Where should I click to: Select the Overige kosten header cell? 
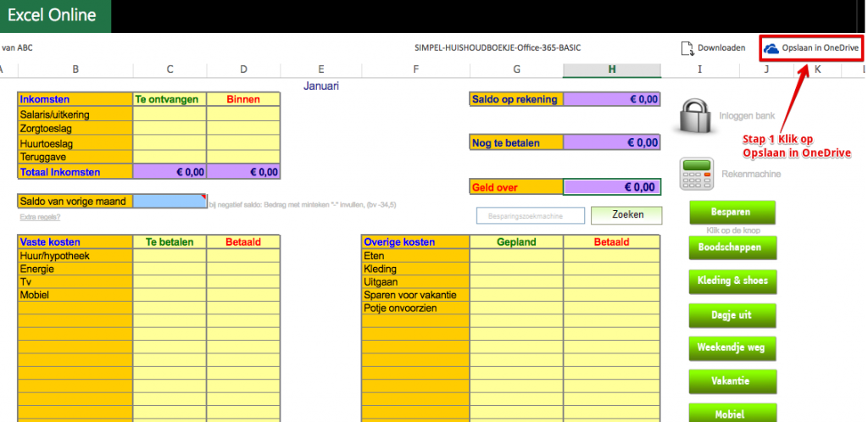pyautogui.click(x=415, y=242)
